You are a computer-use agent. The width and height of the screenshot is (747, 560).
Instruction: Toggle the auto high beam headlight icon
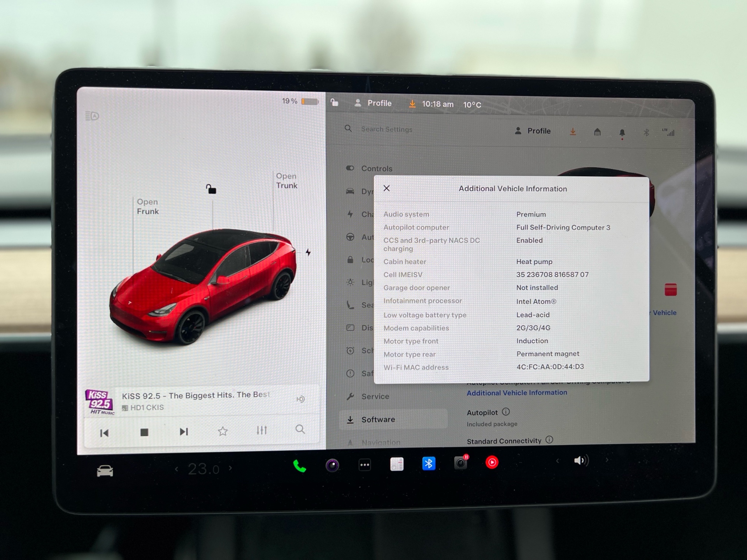(x=92, y=116)
